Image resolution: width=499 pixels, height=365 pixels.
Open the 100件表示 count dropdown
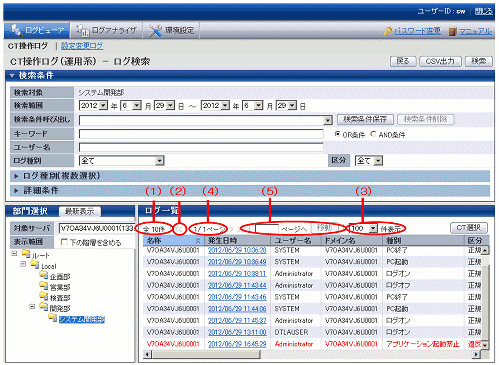point(363,228)
